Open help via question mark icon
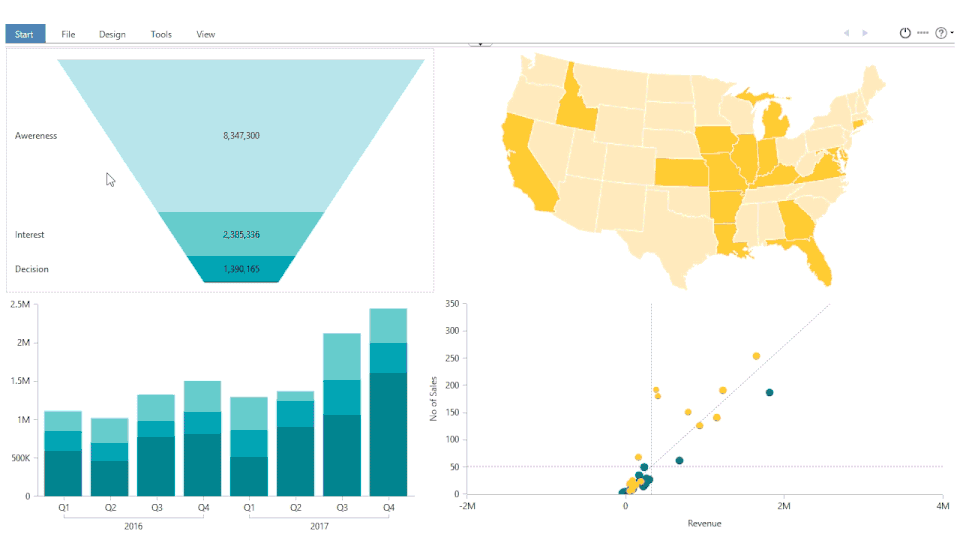960x540 pixels. coord(941,33)
